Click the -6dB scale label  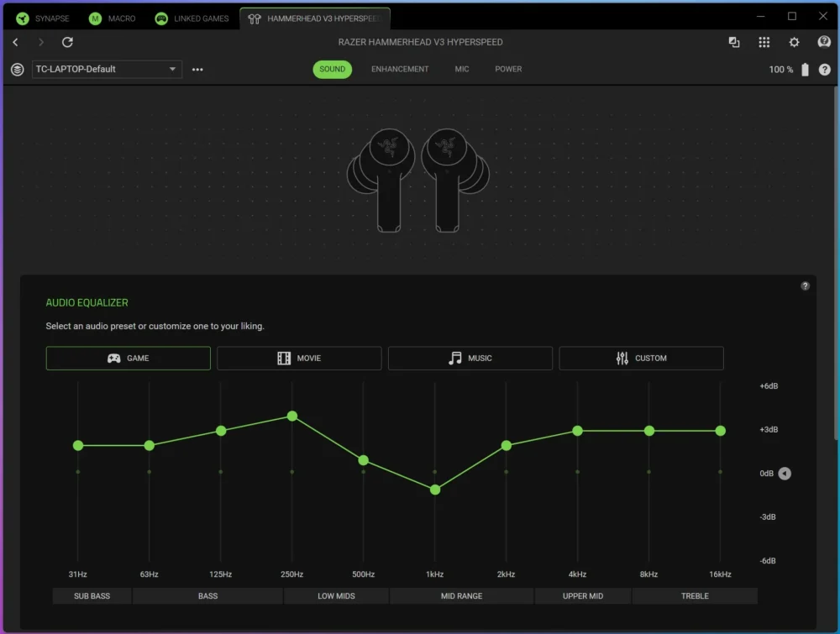pos(768,561)
